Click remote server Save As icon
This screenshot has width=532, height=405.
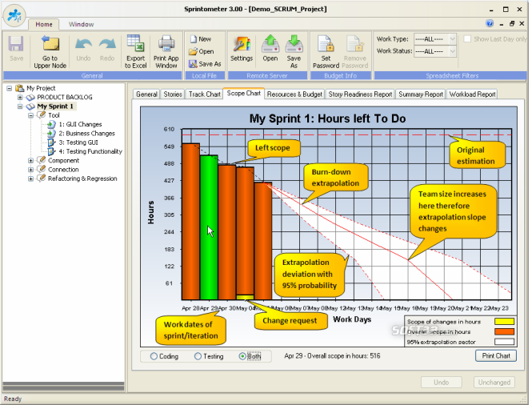click(x=294, y=44)
